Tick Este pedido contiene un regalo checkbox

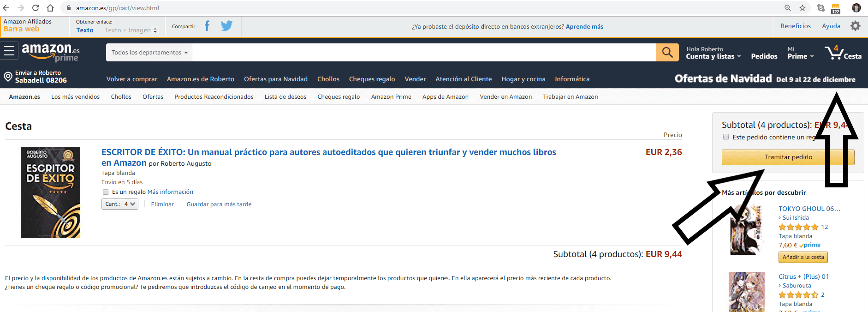click(726, 137)
